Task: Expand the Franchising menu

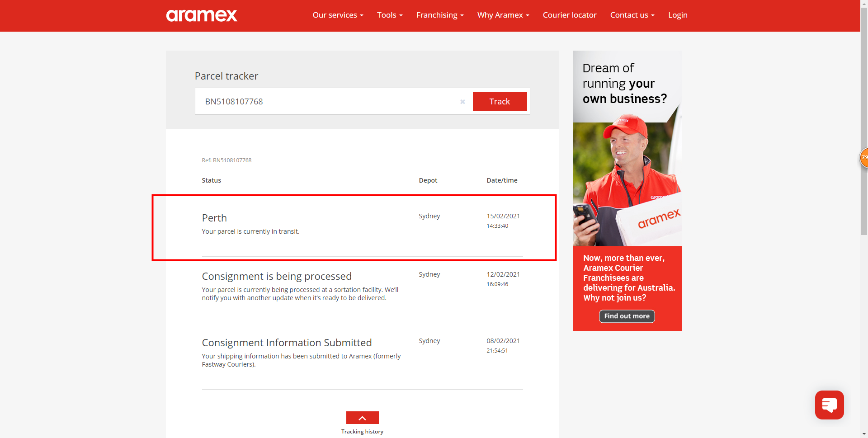Action: [439, 15]
